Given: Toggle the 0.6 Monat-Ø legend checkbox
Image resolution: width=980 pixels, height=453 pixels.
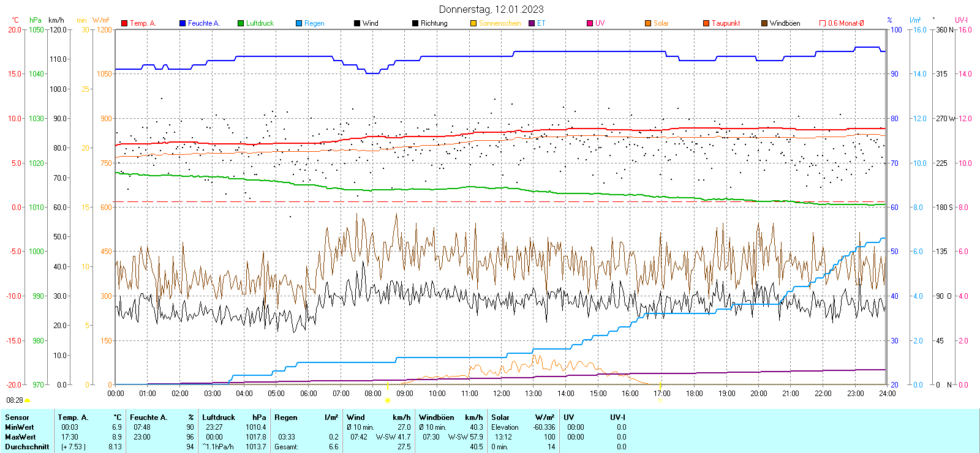Looking at the screenshot, I should tap(823, 23).
